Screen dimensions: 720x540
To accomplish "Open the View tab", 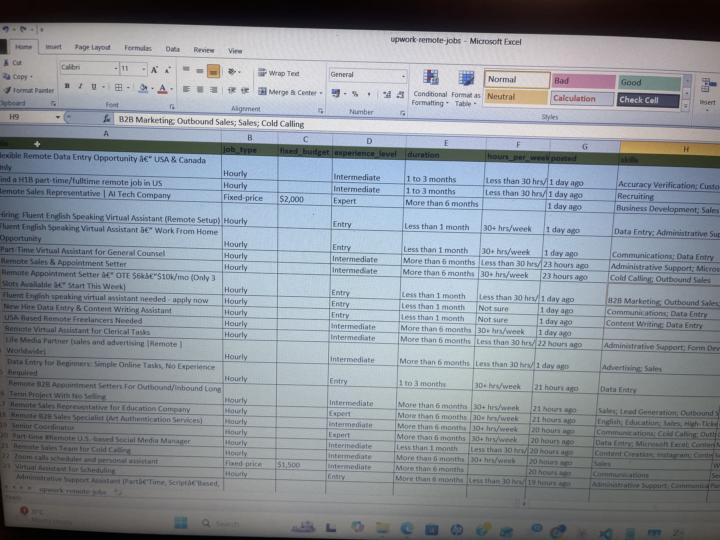I will [235, 51].
